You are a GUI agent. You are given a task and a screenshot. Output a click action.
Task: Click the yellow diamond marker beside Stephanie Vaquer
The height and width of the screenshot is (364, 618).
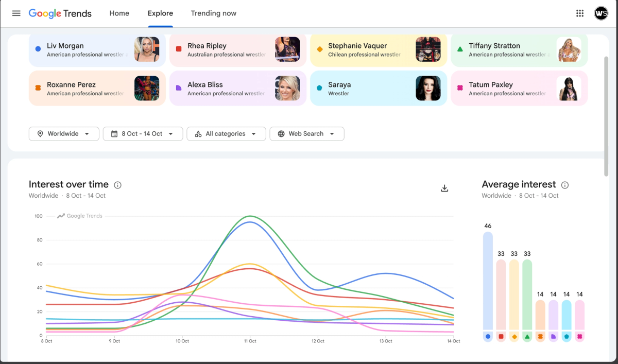pyautogui.click(x=319, y=49)
